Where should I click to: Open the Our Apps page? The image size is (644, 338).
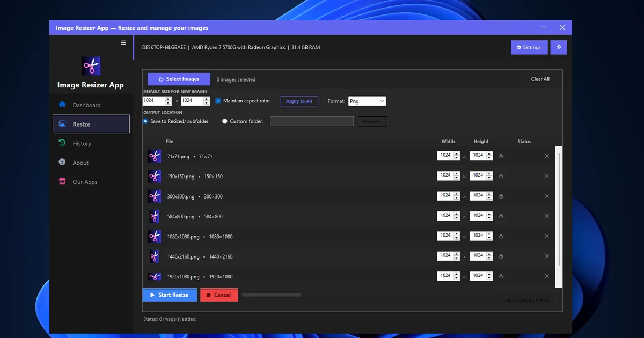click(x=91, y=182)
